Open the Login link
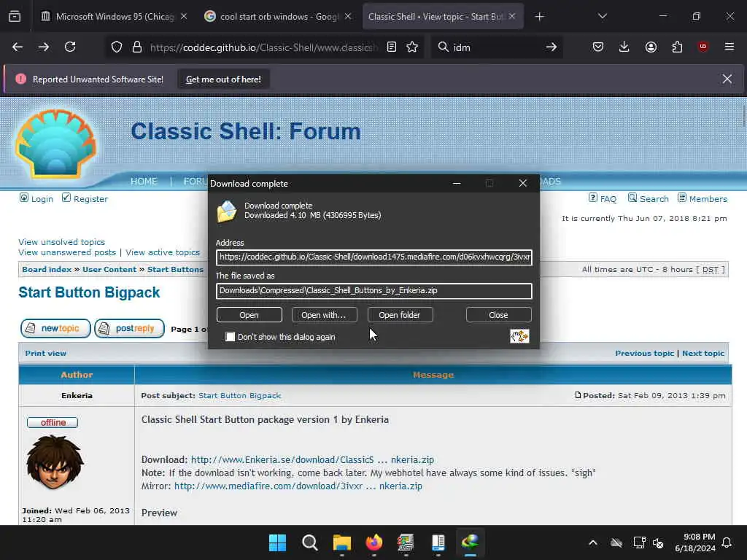 [42, 199]
